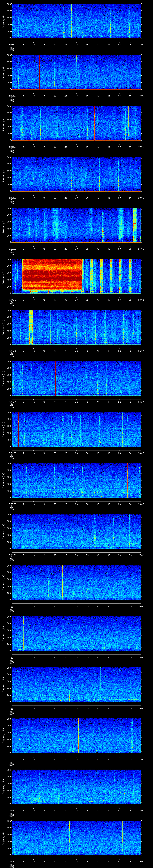
Task: Click the '13:27:00' start time label
Action: [x=12, y=606]
